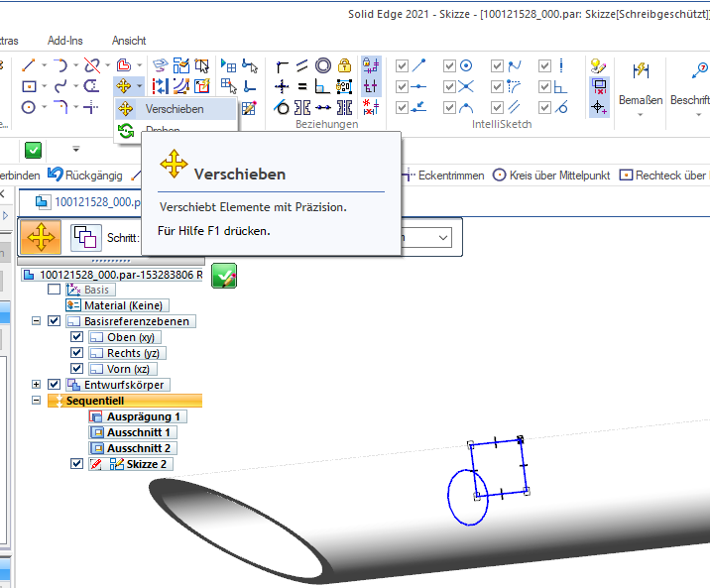710x588 pixels.
Task: Click the Concentric relationship icon
Action: click(x=323, y=65)
